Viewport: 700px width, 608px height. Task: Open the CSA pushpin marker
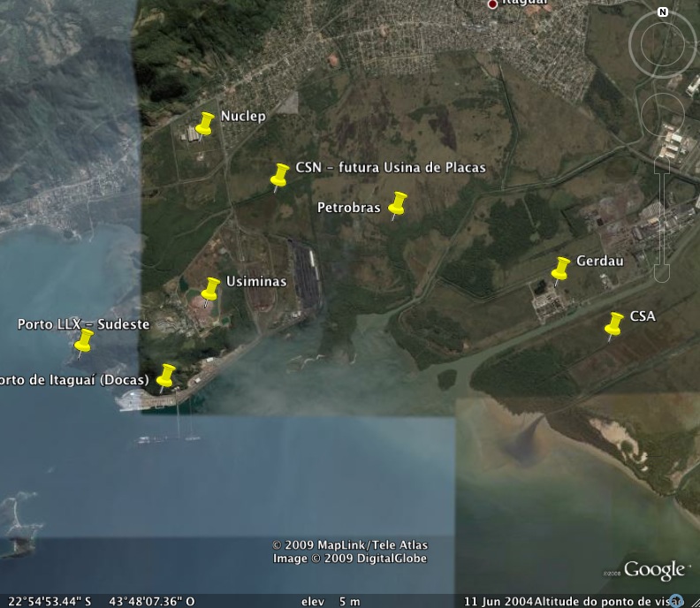coord(614,323)
